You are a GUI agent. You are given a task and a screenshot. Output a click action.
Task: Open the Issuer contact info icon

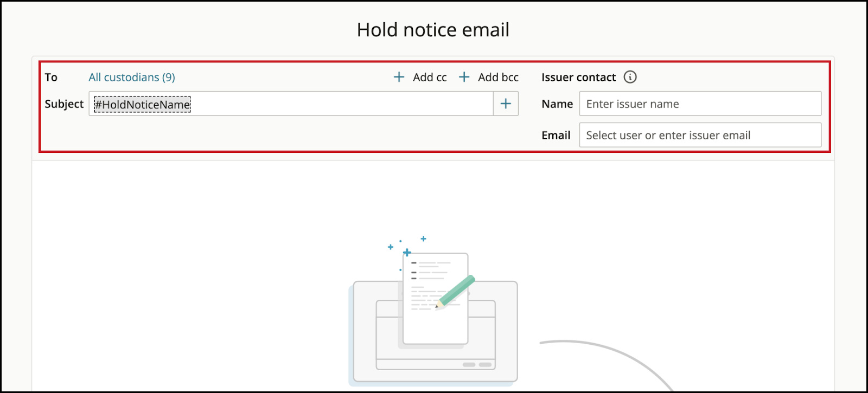[x=630, y=77]
